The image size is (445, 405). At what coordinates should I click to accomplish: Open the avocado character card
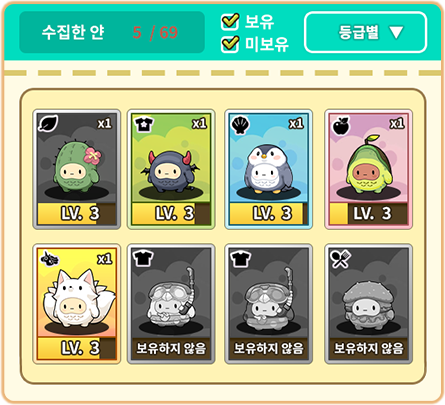coord(368,169)
